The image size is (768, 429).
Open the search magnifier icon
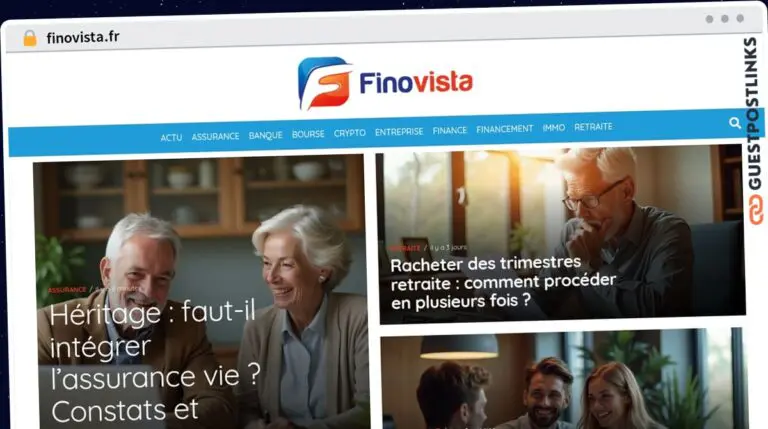734,123
